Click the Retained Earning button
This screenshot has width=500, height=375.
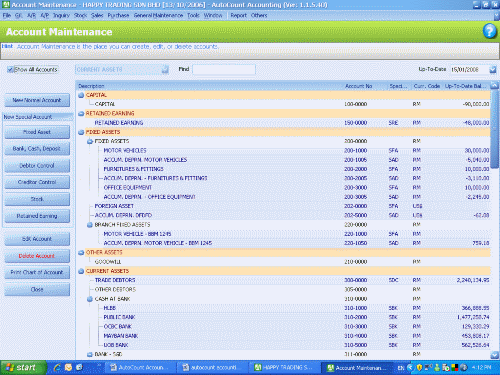pyautogui.click(x=37, y=216)
